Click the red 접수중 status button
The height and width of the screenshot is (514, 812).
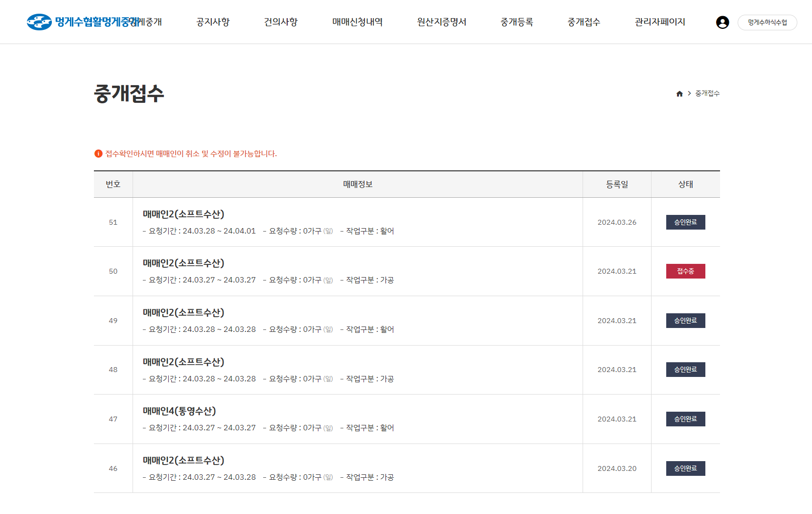[x=685, y=271]
